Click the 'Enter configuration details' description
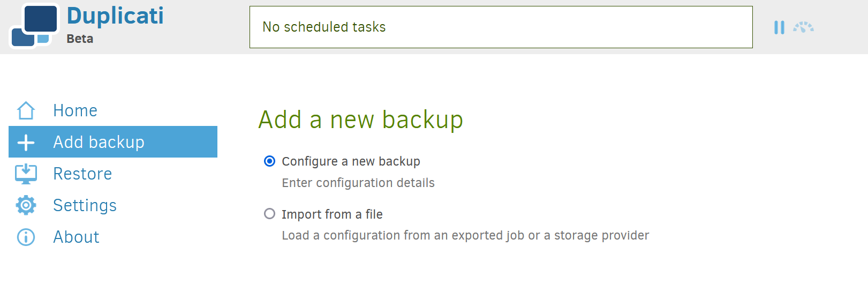This screenshot has width=868, height=306. pos(358,183)
